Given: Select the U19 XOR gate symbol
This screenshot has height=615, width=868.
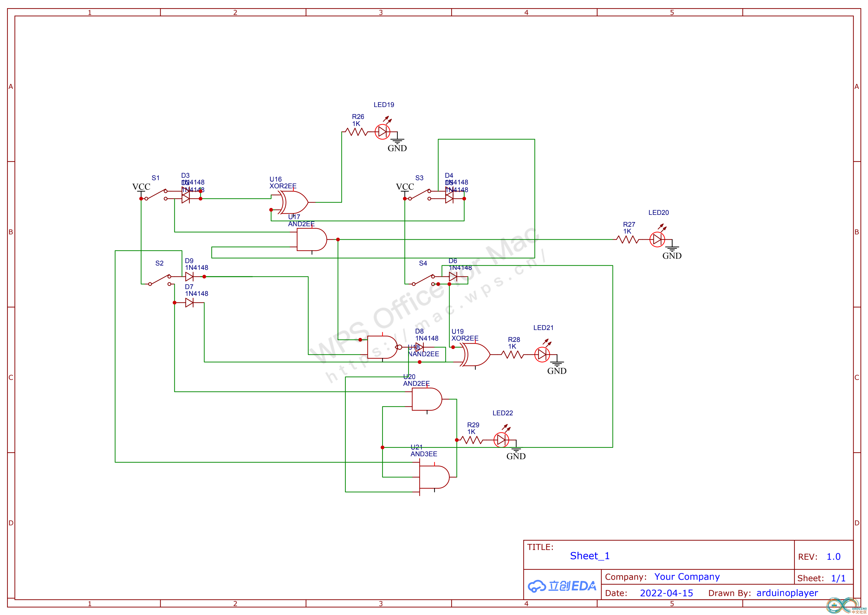Looking at the screenshot, I should pos(475,354).
